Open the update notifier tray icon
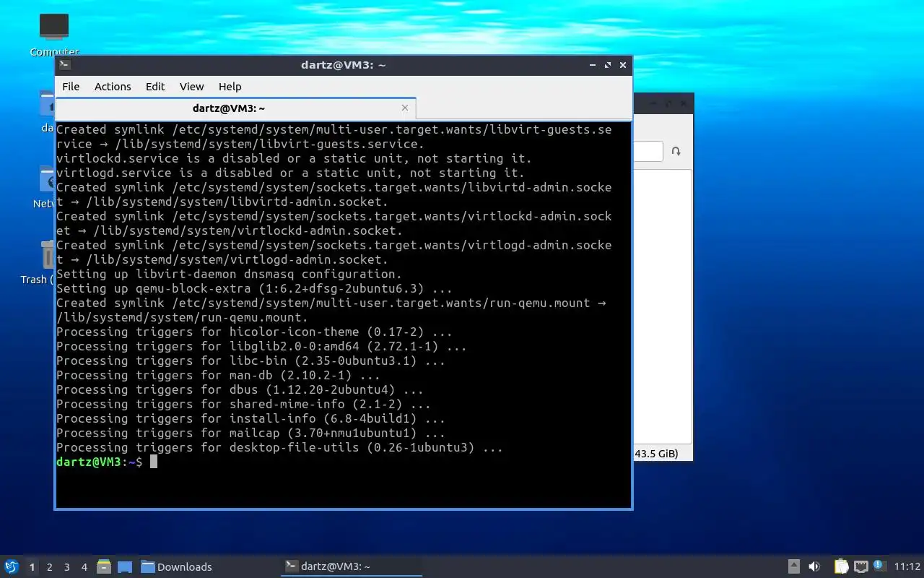The image size is (924, 578). point(879,566)
